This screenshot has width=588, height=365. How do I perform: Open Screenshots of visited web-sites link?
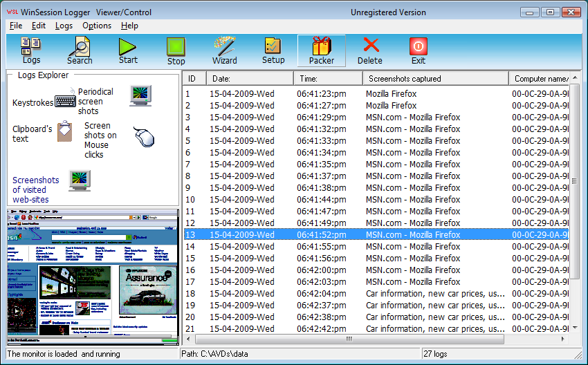36,189
